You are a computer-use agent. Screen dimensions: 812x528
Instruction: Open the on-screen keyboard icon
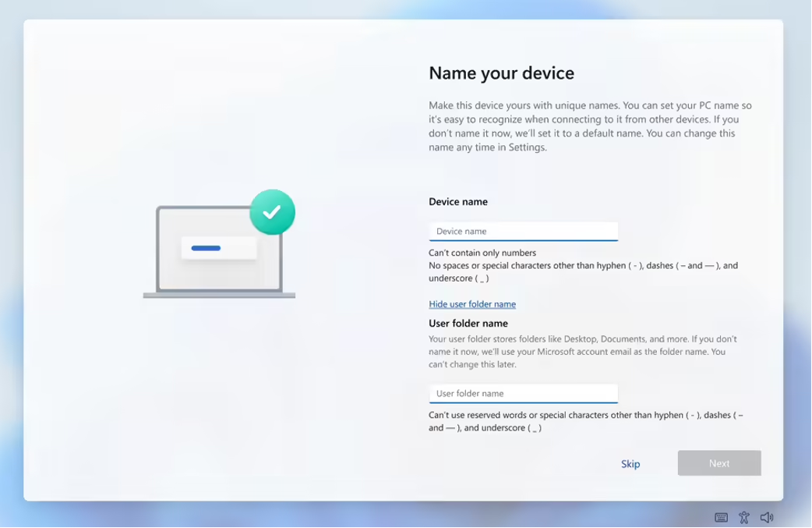721,517
